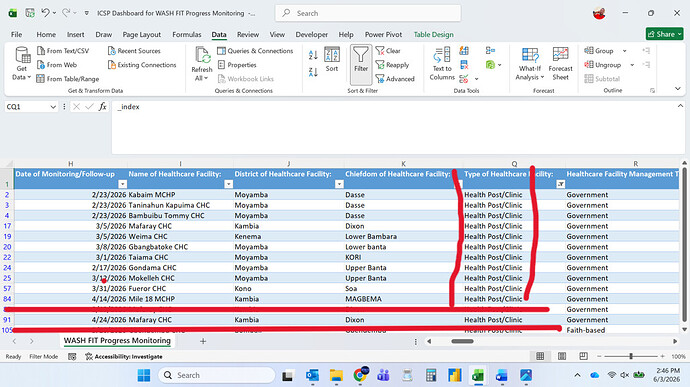Undo the last action
This screenshot has height=387, width=690.
pyautogui.click(x=45, y=13)
